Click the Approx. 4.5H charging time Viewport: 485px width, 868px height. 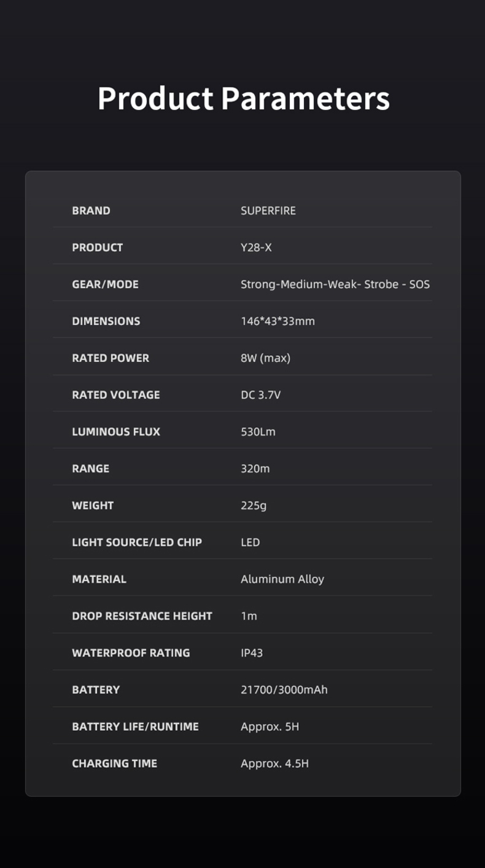[x=274, y=764]
